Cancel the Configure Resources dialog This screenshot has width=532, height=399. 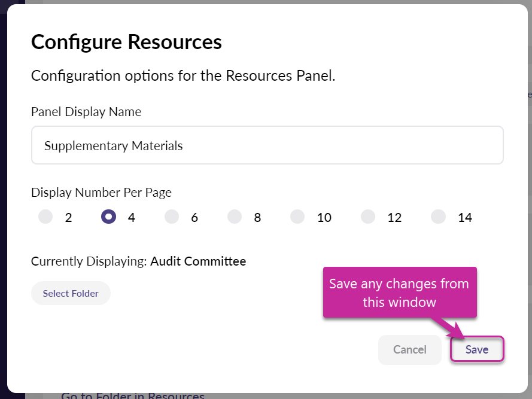click(409, 350)
